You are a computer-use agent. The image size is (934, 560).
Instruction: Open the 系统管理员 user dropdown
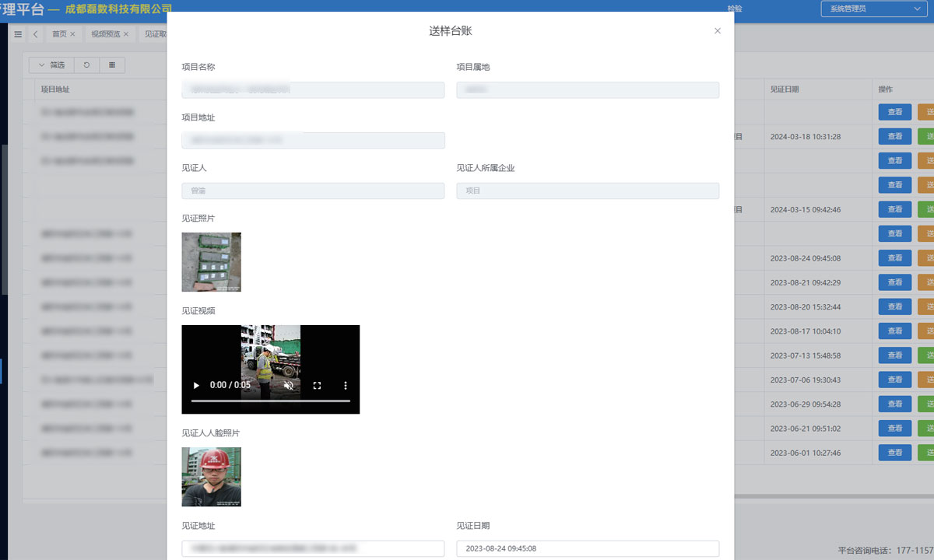point(873,9)
